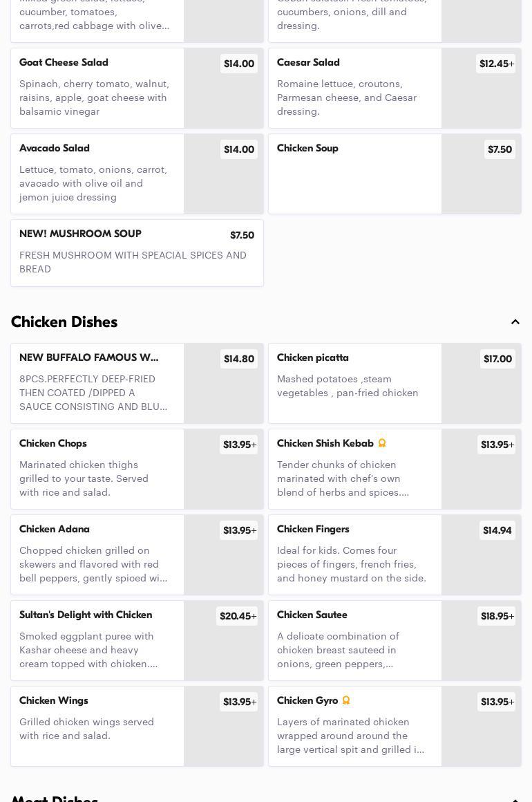Click Sultan's Delight with Chicken $20.45+ price
This screenshot has width=532, height=802.
coord(237,616)
